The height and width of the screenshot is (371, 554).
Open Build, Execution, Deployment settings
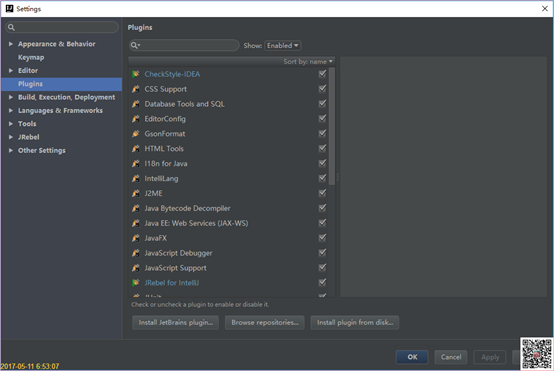coord(66,97)
